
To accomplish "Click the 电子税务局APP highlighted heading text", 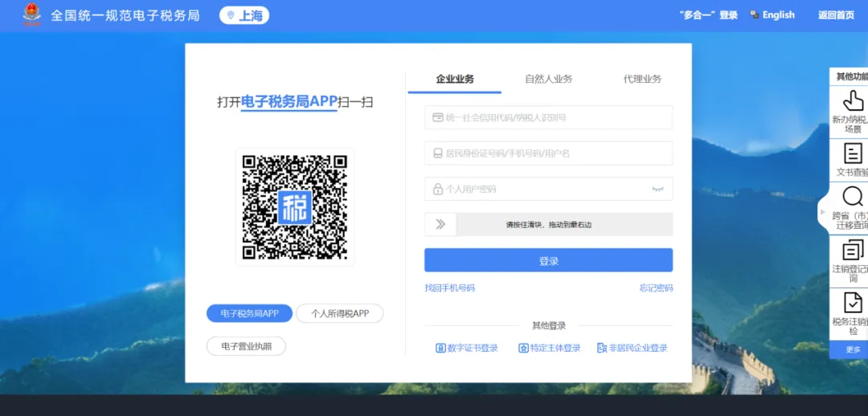I will [x=289, y=102].
